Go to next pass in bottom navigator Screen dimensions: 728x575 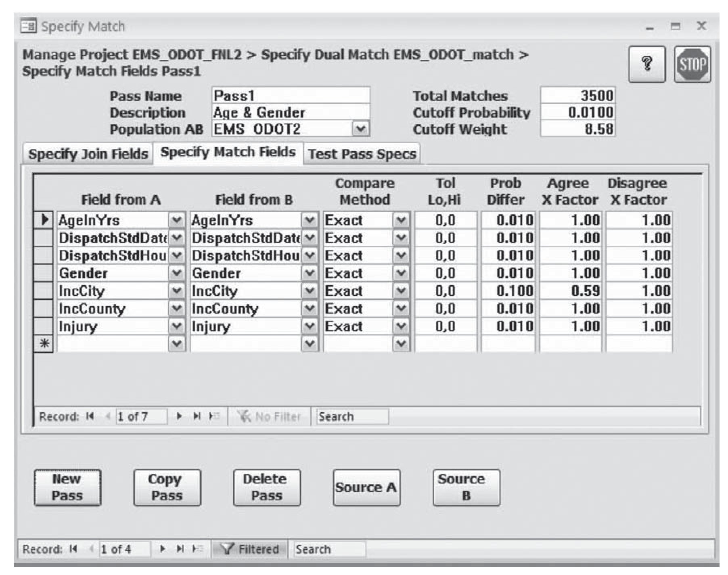click(162, 549)
